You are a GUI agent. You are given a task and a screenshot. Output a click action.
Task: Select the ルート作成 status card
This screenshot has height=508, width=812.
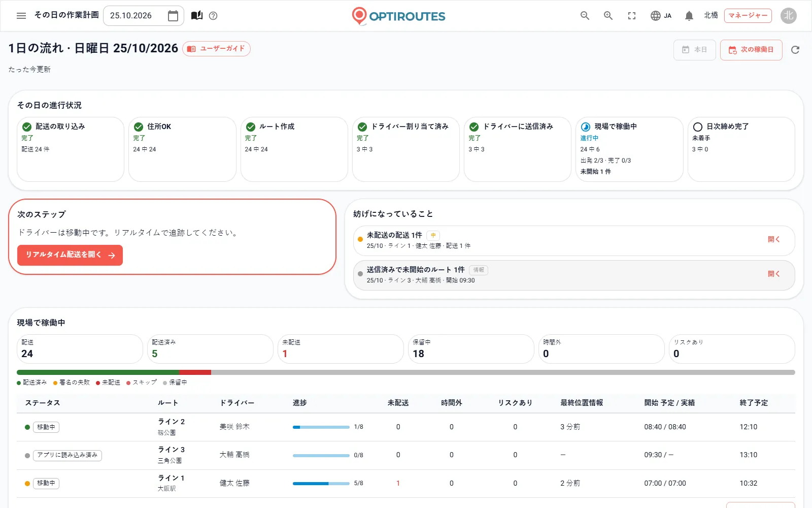point(294,149)
